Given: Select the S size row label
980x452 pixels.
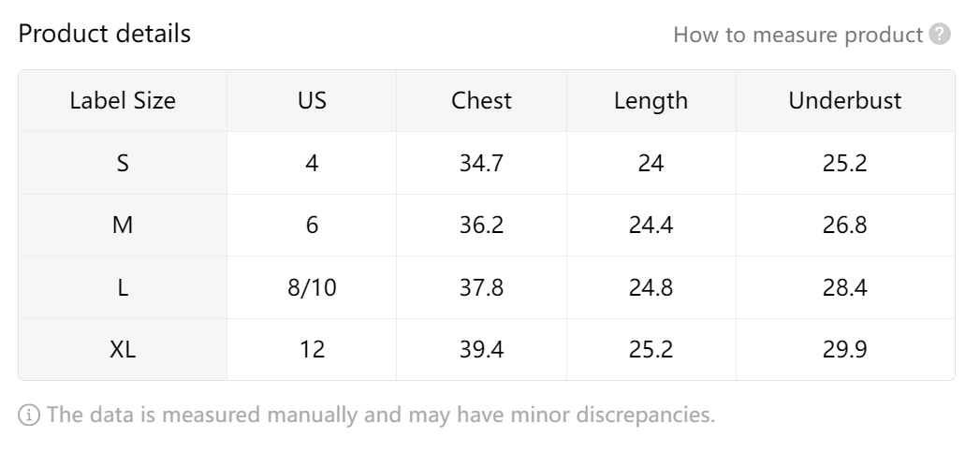Looking at the screenshot, I should tap(123, 164).
